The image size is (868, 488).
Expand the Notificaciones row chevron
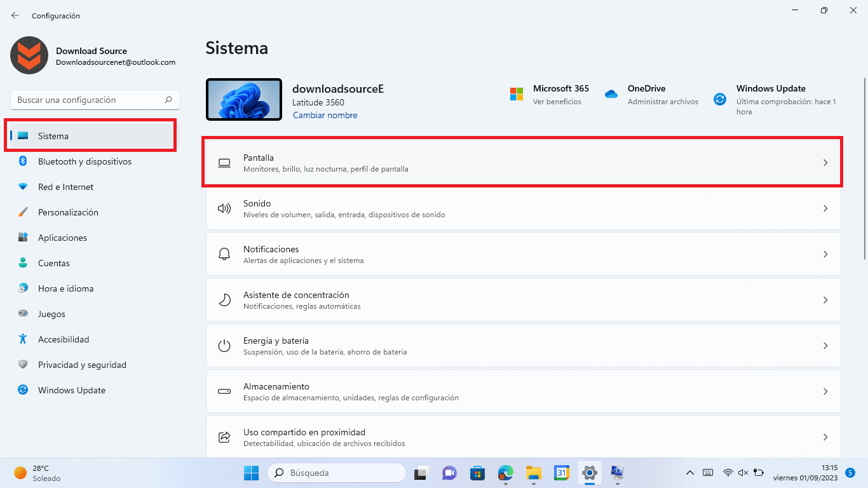pyautogui.click(x=825, y=254)
